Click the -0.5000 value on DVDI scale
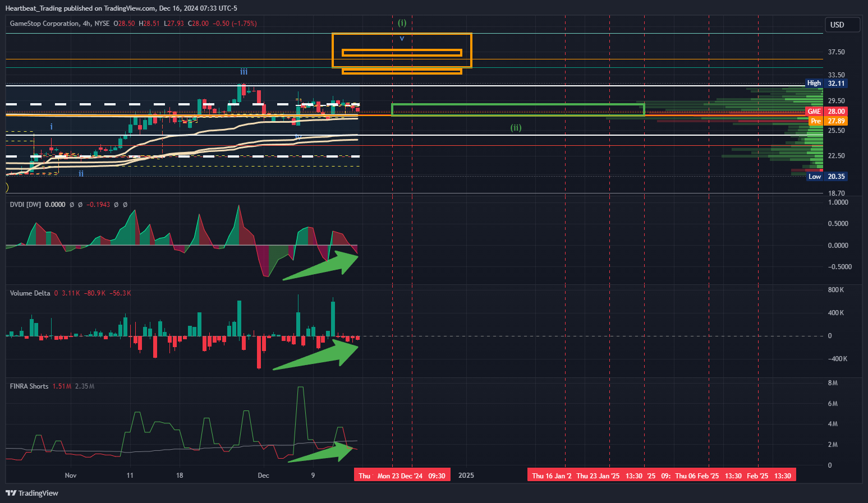 [x=839, y=267]
